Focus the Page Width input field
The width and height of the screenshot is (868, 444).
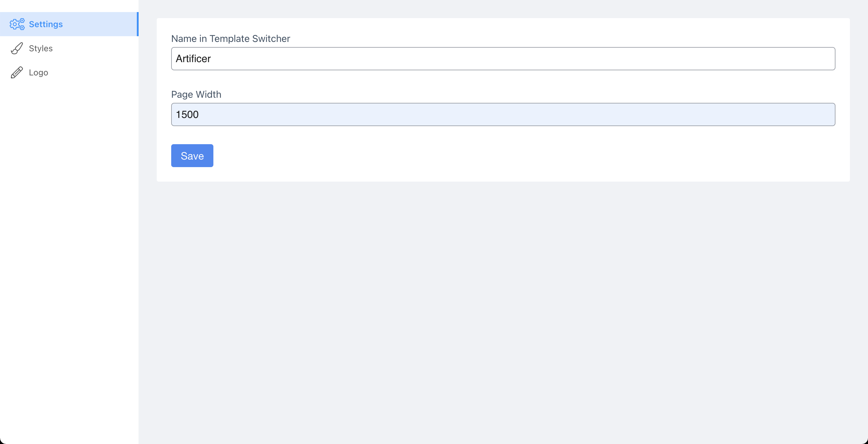(x=503, y=115)
